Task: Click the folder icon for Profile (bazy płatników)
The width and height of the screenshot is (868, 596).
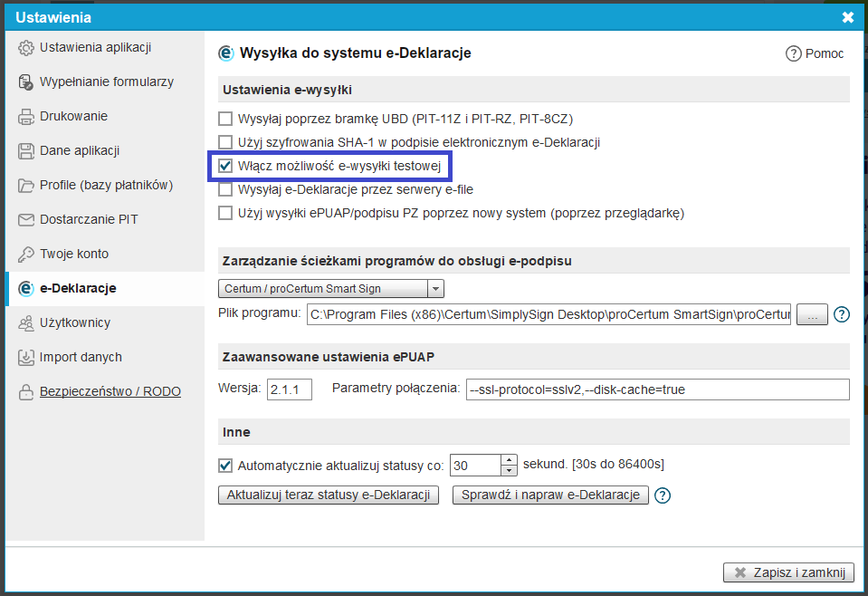Action: click(26, 186)
